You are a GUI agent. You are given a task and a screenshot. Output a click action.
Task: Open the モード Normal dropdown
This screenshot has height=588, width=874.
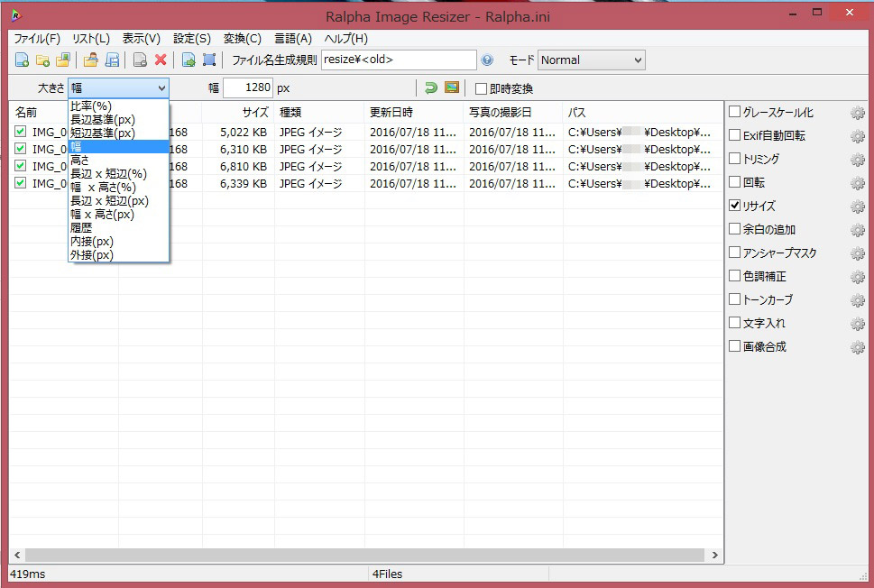pos(591,60)
